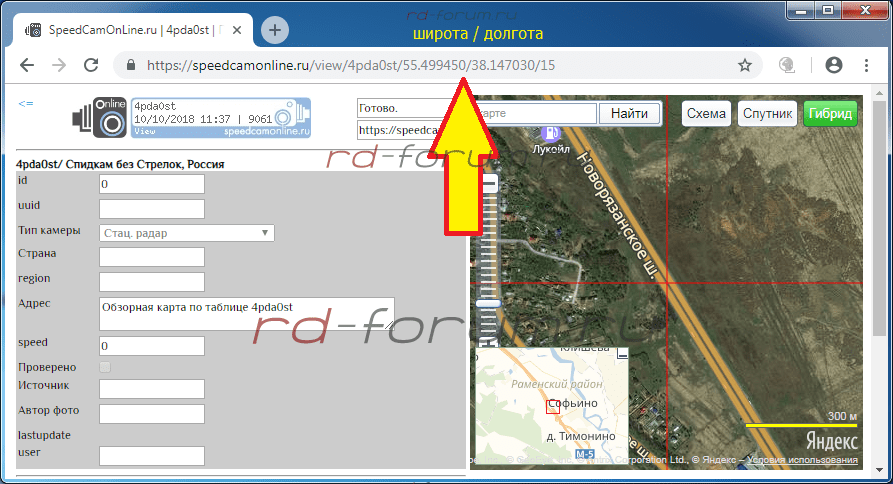Click heading '4pda0st/ Спидкам без Стрелок, Россия'
The image size is (893, 484).
point(120,164)
